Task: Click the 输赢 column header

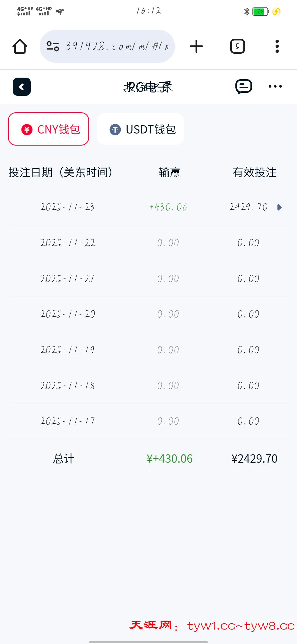Action: point(170,173)
